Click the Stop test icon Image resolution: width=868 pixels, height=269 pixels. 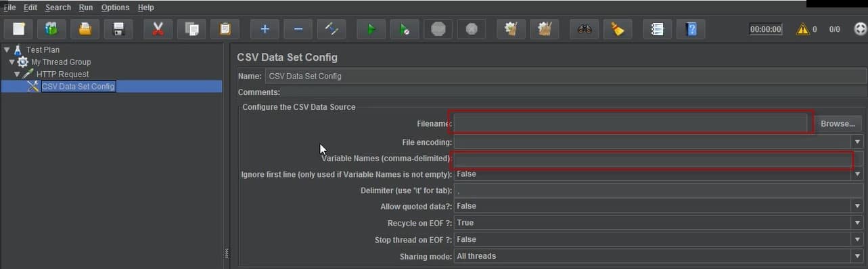coord(438,29)
